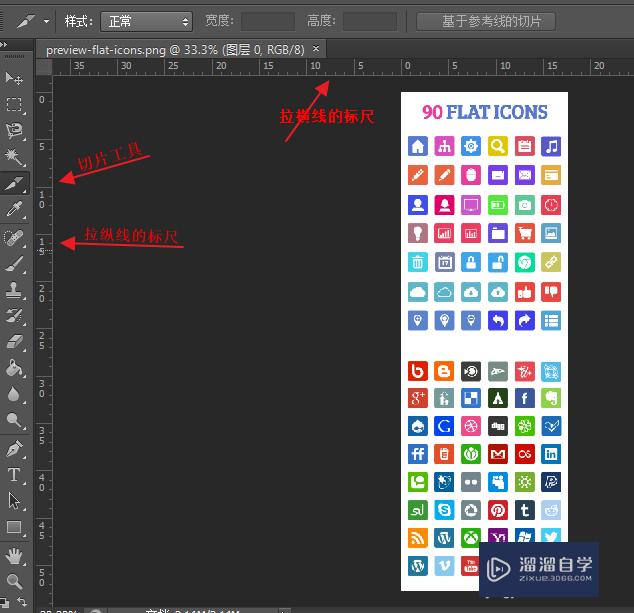The height and width of the screenshot is (613, 634).
Task: Click the 90 FLAT ICONS heading
Action: pyautogui.click(x=484, y=112)
